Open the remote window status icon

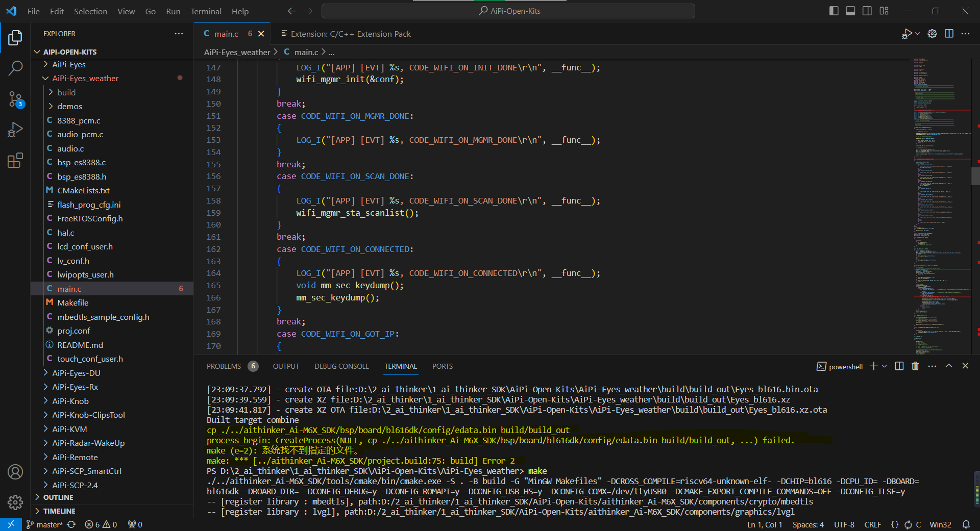tap(11, 524)
